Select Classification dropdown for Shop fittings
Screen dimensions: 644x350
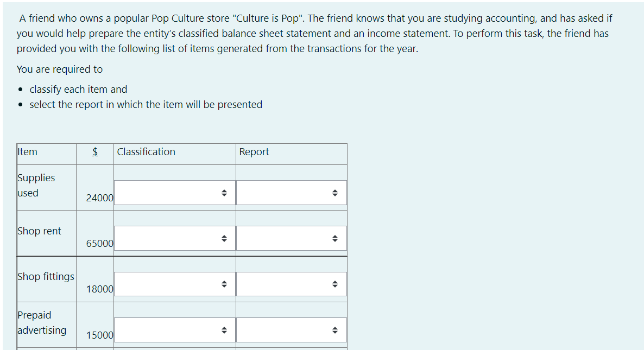(175, 284)
